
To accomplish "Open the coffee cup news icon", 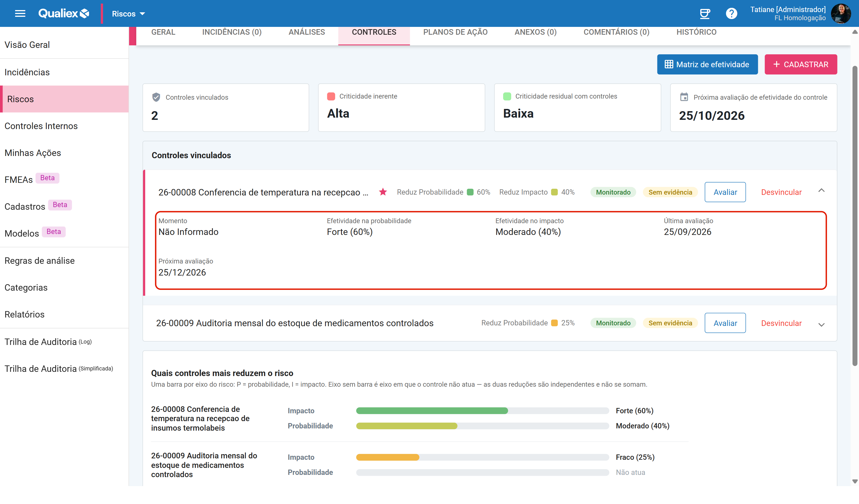I will (704, 14).
